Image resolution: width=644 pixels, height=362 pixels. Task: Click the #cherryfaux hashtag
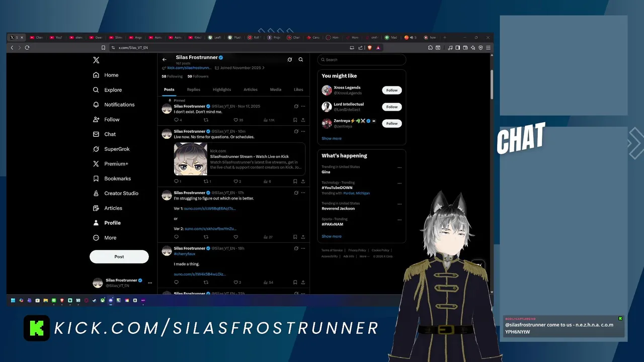pyautogui.click(x=185, y=254)
